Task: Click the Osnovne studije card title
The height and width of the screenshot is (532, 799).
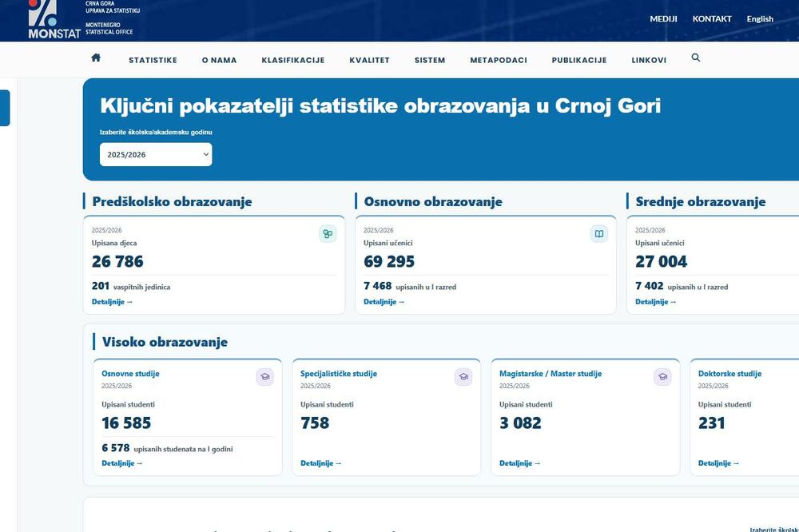Action: coord(130,374)
